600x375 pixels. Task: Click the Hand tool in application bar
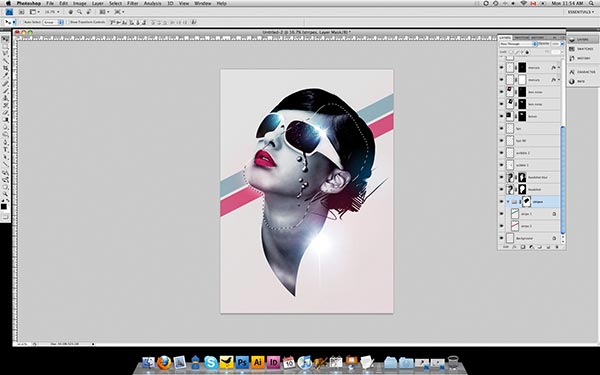pos(70,12)
